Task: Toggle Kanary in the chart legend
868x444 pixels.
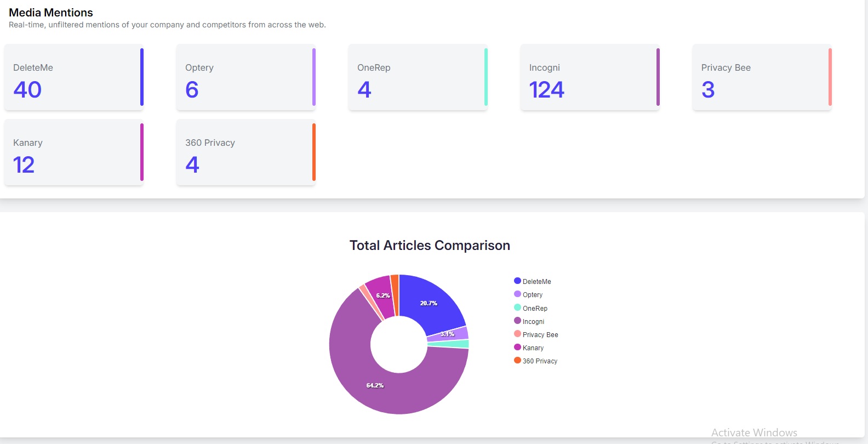Action: [529, 348]
